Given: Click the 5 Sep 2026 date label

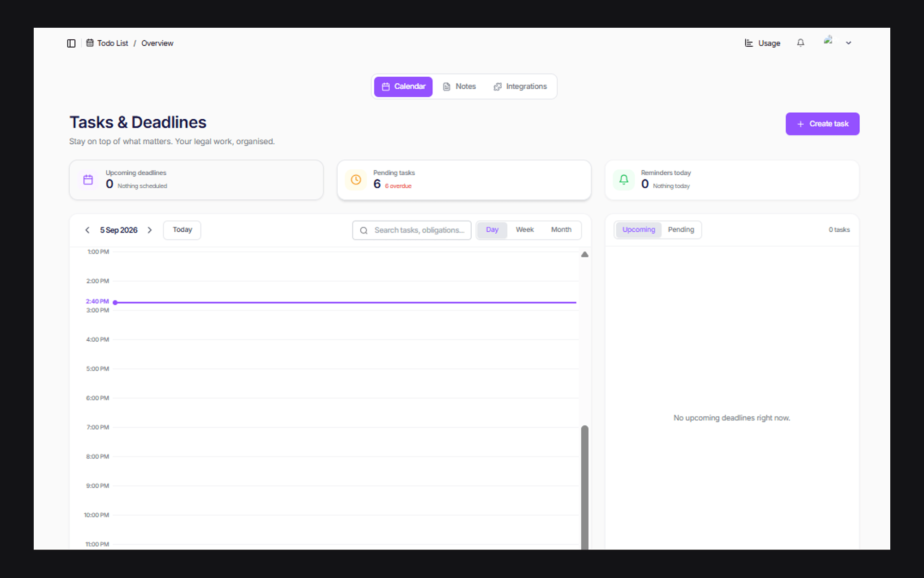Looking at the screenshot, I should click(119, 230).
